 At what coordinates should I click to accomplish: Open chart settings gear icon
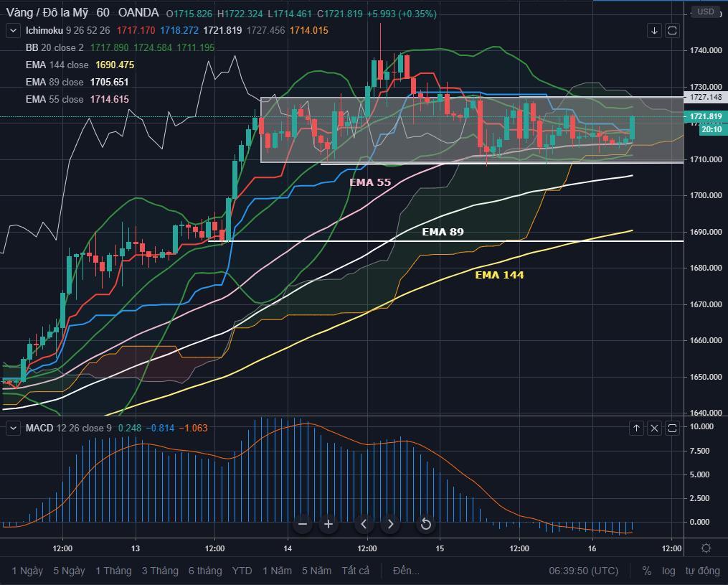point(706,548)
